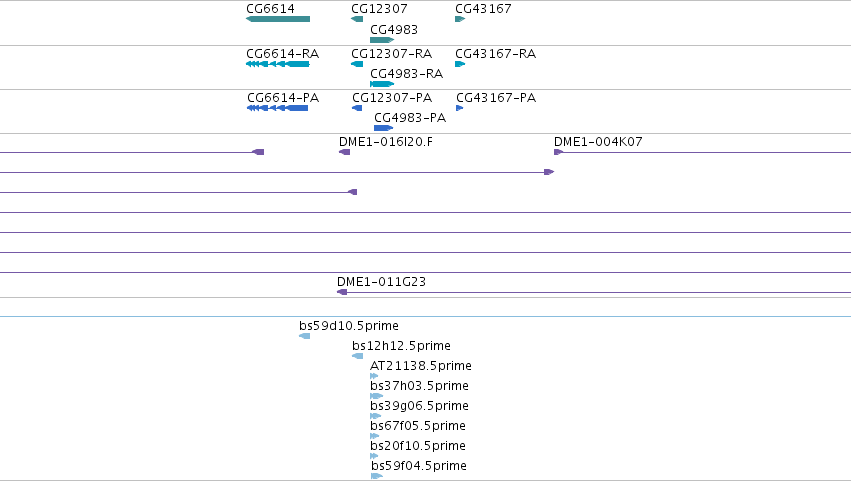
Task: Click the CG12307 gene label
Action: (x=379, y=9)
